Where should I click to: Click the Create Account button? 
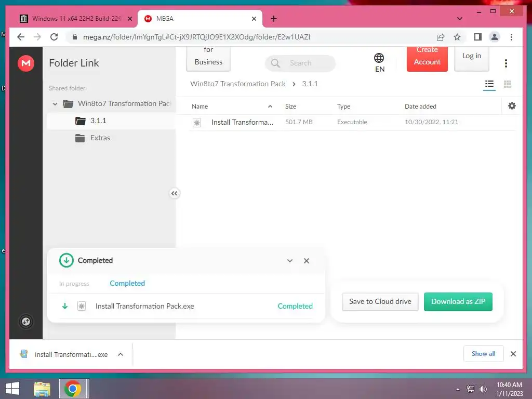click(x=427, y=58)
